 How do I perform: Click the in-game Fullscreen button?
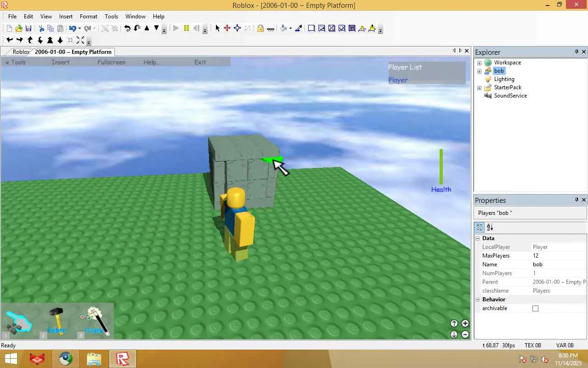112,62
